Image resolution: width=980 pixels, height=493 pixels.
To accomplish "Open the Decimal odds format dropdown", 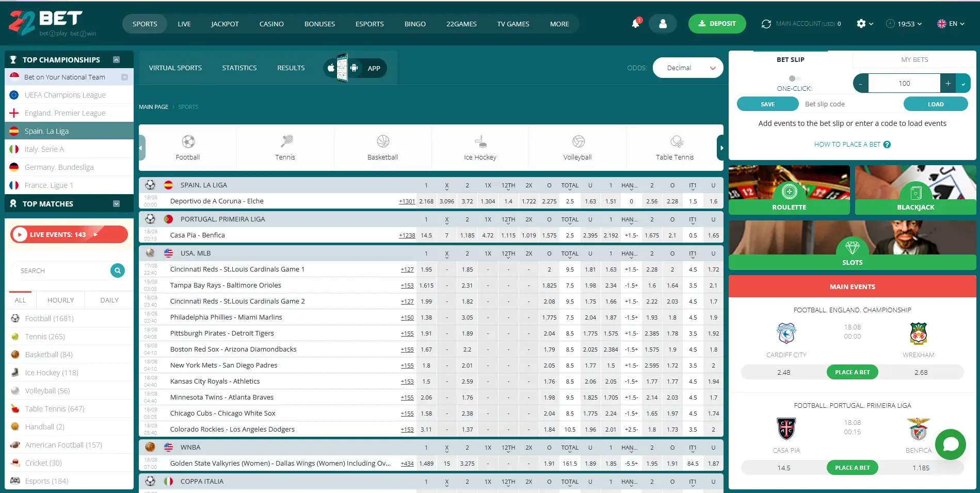I will pyautogui.click(x=688, y=68).
